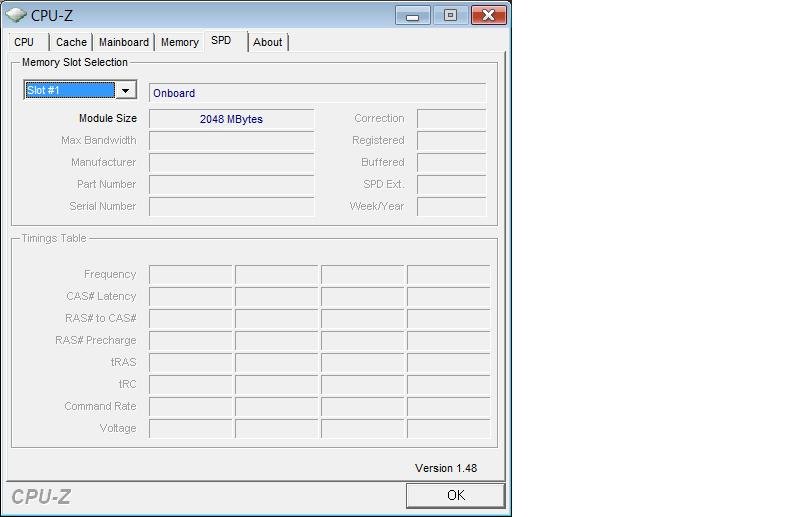Minimize the CPU-Z window
This screenshot has width=800, height=517.
(412, 16)
